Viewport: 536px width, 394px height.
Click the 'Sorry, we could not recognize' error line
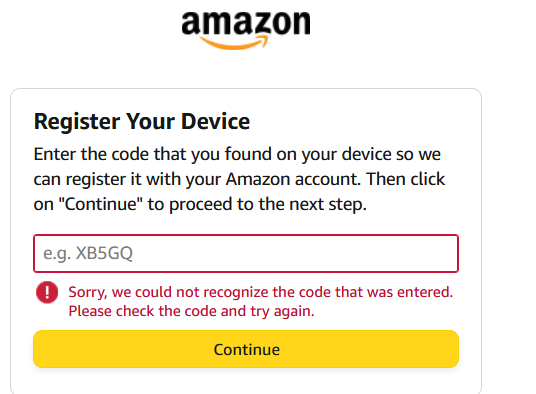260,292
